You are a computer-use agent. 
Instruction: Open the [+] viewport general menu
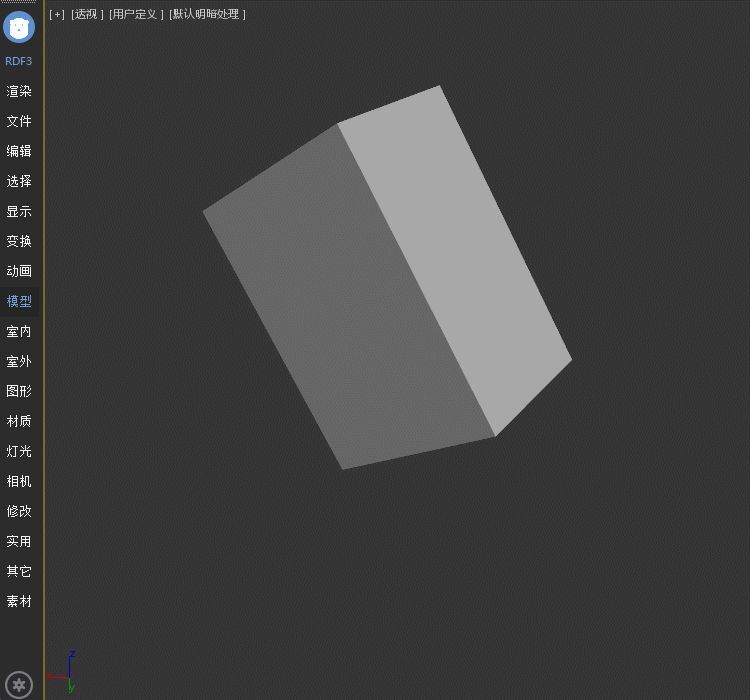57,14
